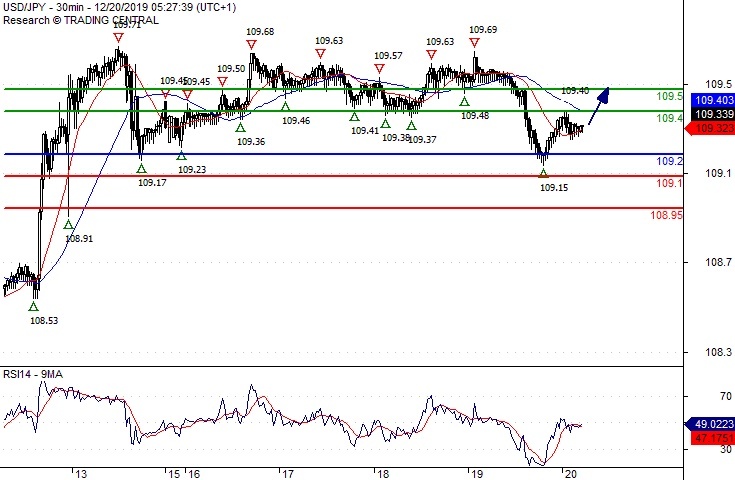Select the 108.3 price axis tick label
The height and width of the screenshot is (480, 735).
[x=719, y=352]
